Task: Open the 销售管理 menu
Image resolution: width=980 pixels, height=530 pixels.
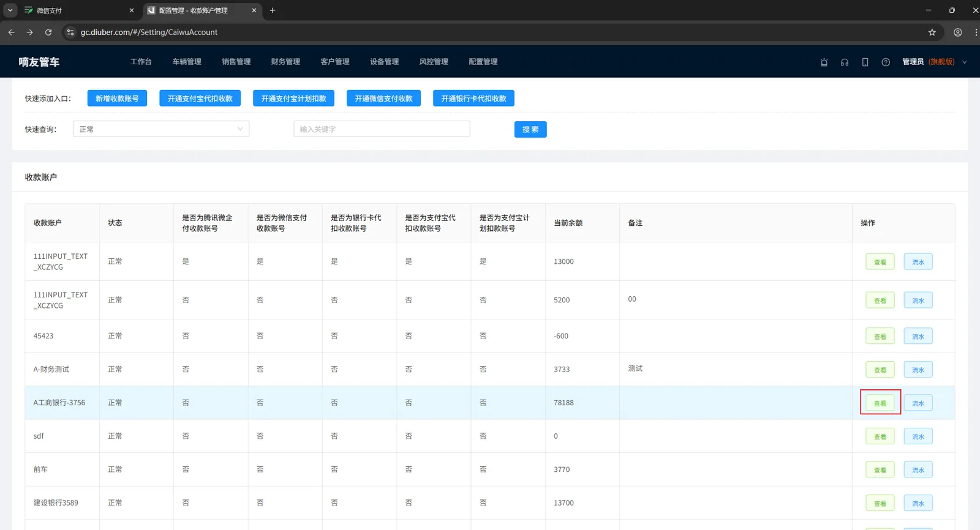Action: (x=236, y=62)
